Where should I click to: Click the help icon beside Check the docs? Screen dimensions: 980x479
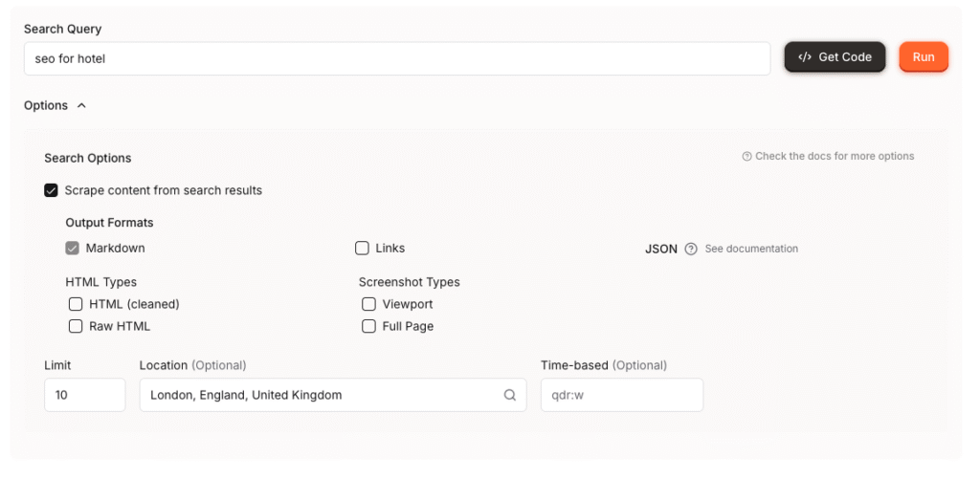coord(746,157)
